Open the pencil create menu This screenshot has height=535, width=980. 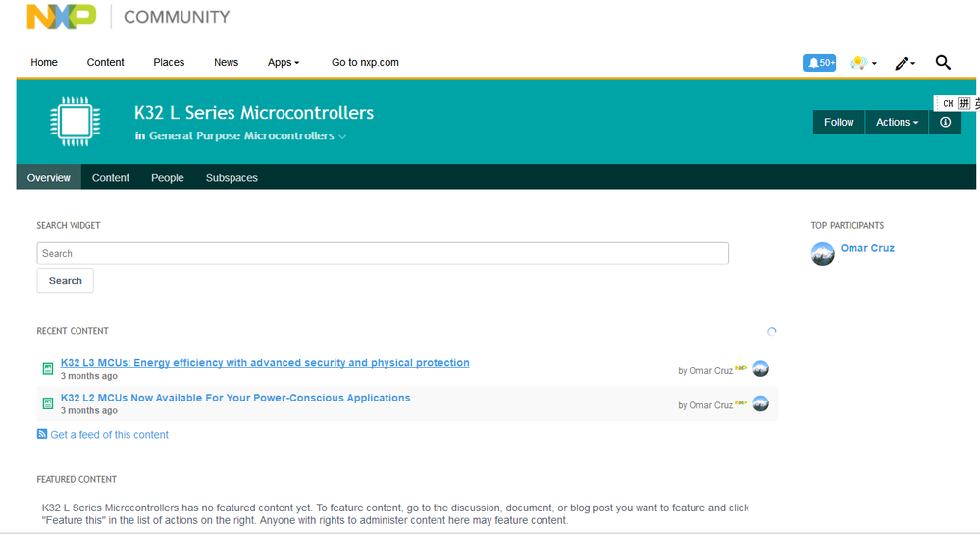tap(904, 63)
